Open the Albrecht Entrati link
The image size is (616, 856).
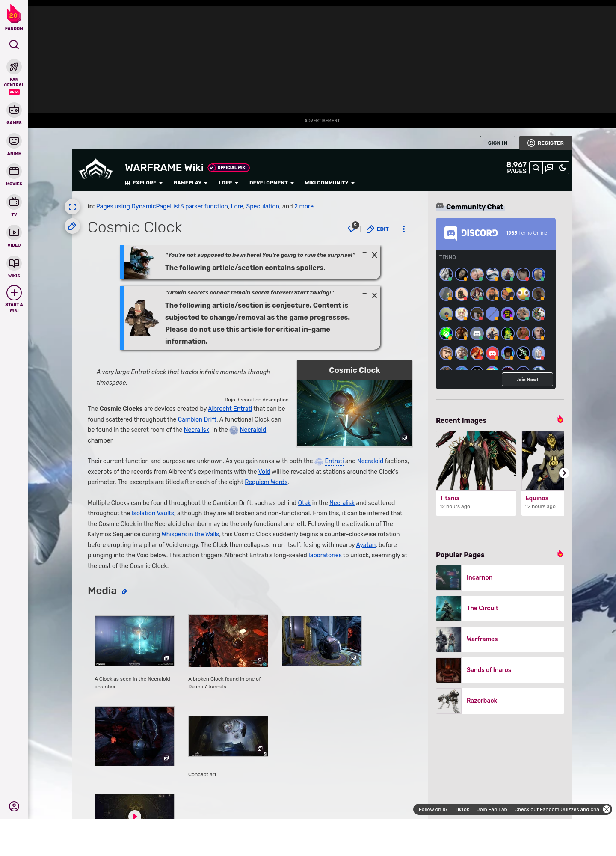tap(230, 409)
